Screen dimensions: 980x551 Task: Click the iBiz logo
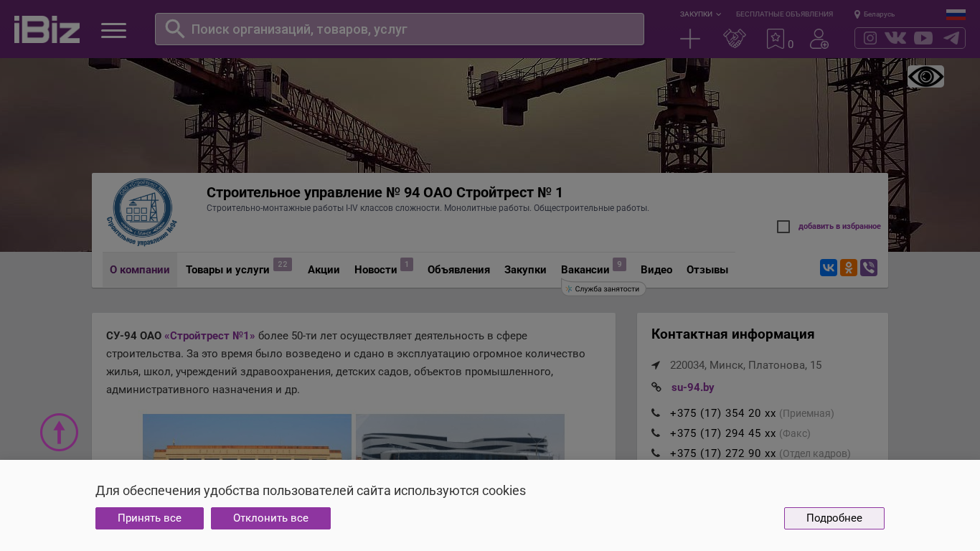coord(47,29)
